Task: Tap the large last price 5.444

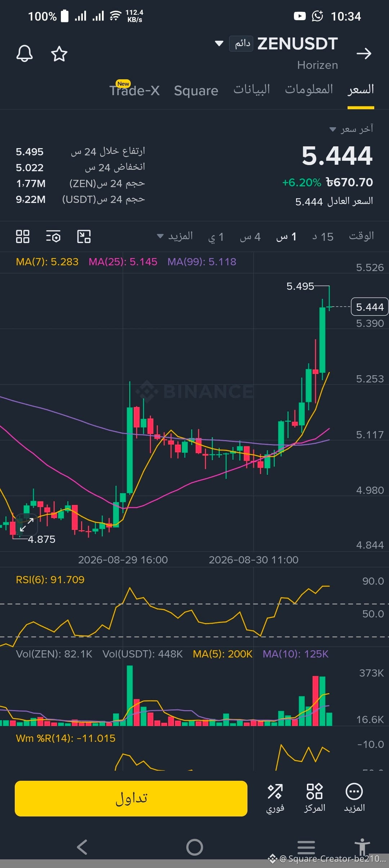Action: 337,156
